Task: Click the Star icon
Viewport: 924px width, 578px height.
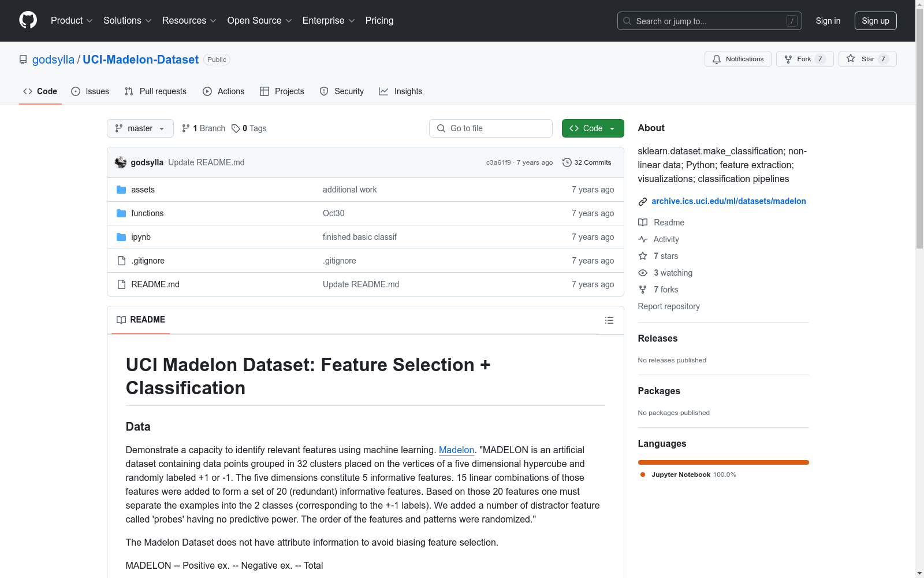Action: (851, 58)
